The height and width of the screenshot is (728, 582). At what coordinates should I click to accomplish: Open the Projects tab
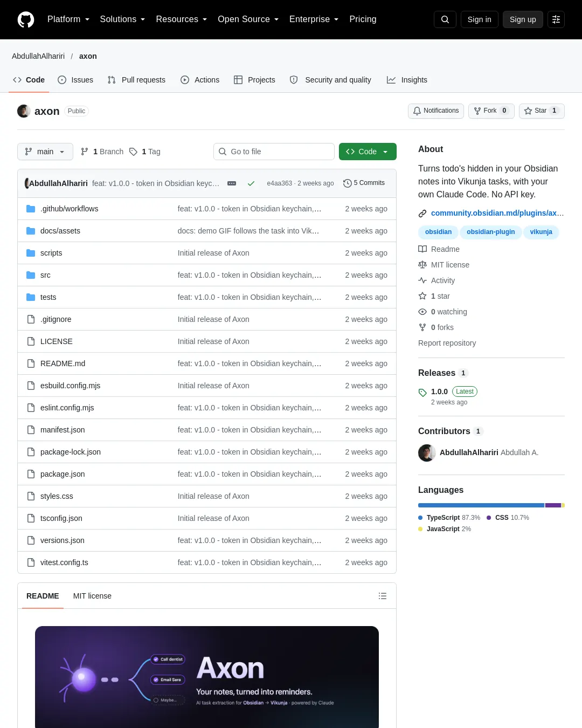click(x=254, y=80)
